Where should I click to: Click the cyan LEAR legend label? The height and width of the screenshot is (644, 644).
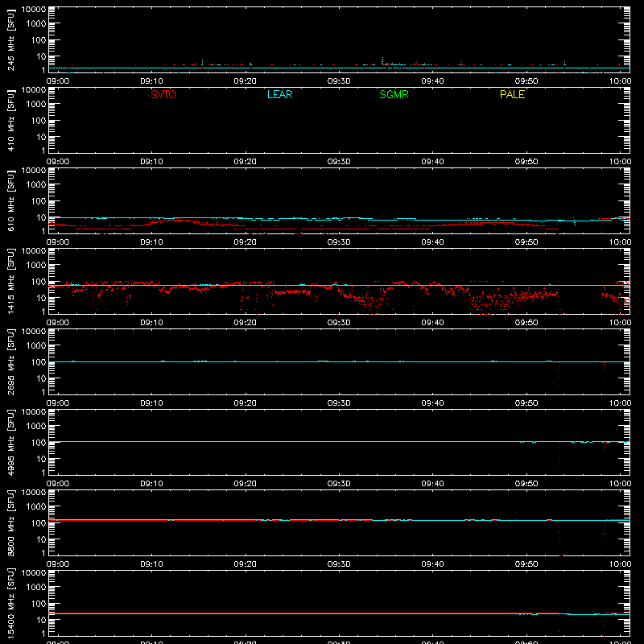pyautogui.click(x=279, y=94)
